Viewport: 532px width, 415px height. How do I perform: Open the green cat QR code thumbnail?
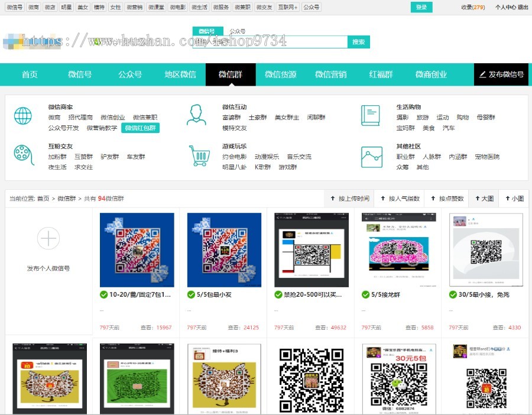(137, 379)
